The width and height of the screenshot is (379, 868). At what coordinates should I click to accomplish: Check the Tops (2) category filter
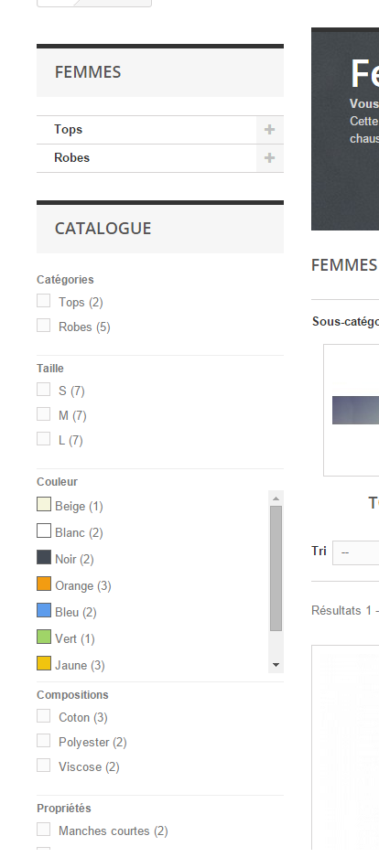tap(44, 301)
